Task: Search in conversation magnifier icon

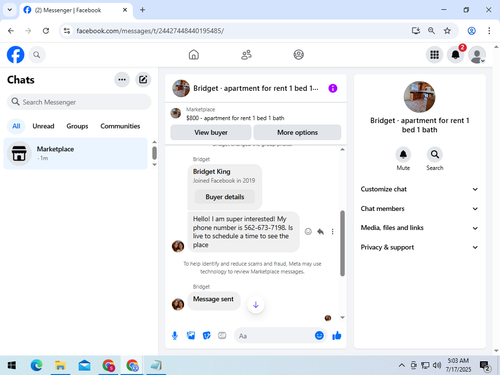Action: 435,154
